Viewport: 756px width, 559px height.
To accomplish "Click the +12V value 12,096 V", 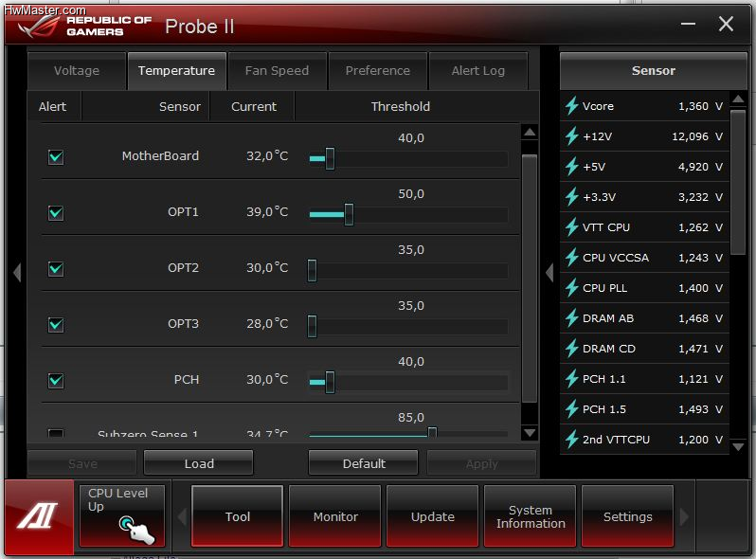I will pyautogui.click(x=697, y=136).
